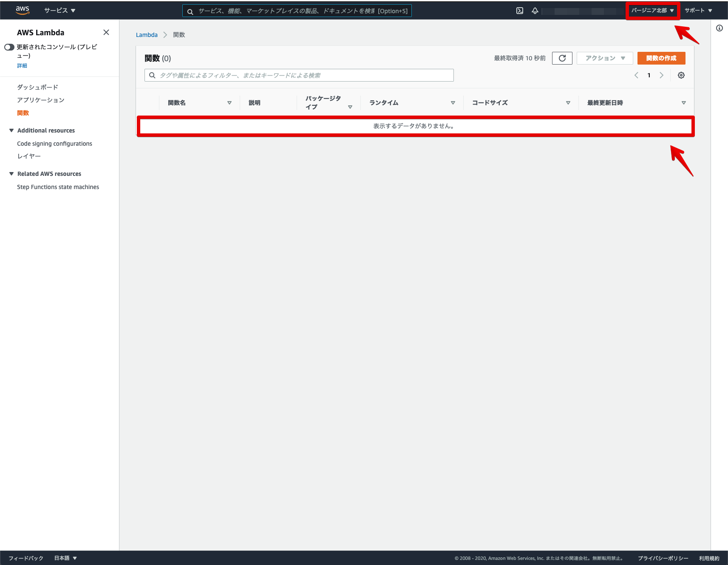Go to next page of functions

tap(661, 75)
